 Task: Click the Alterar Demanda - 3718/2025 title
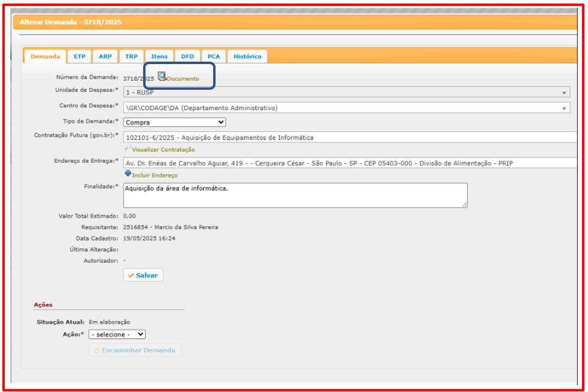click(71, 22)
